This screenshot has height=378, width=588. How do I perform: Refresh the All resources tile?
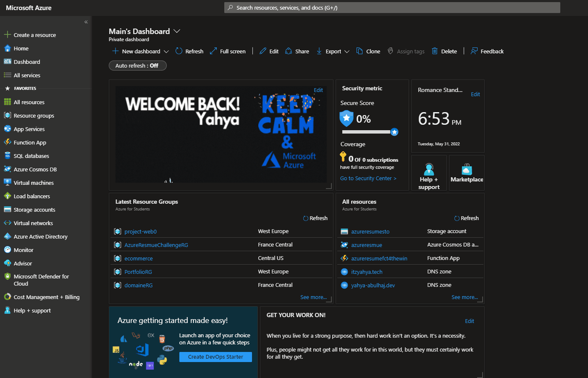(x=467, y=218)
